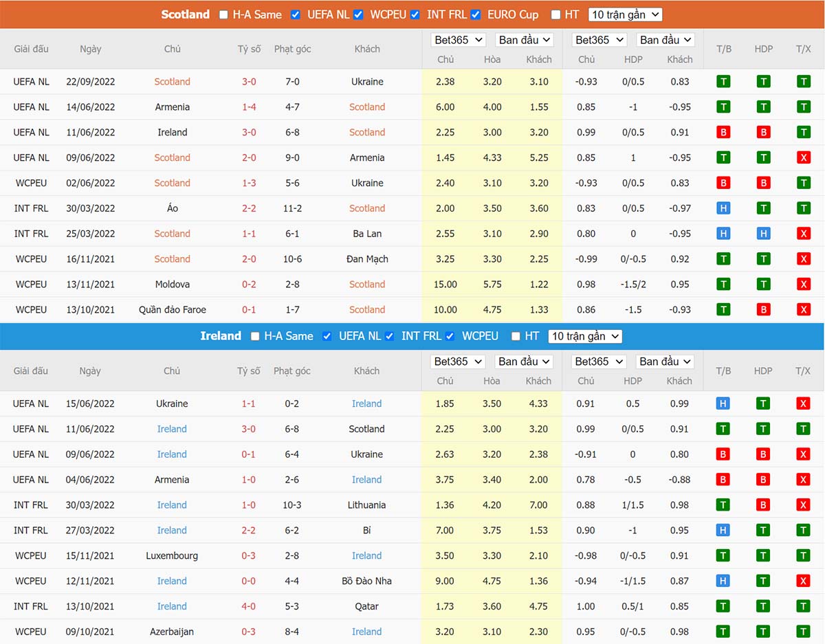Expand rightmost 'Ban đầu' dropdown in Scotland table

click(665, 40)
